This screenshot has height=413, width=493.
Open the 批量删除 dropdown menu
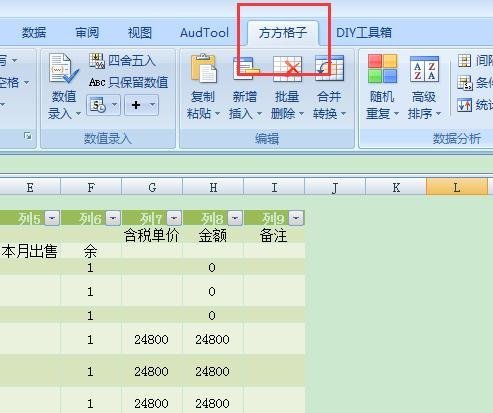pos(301,114)
